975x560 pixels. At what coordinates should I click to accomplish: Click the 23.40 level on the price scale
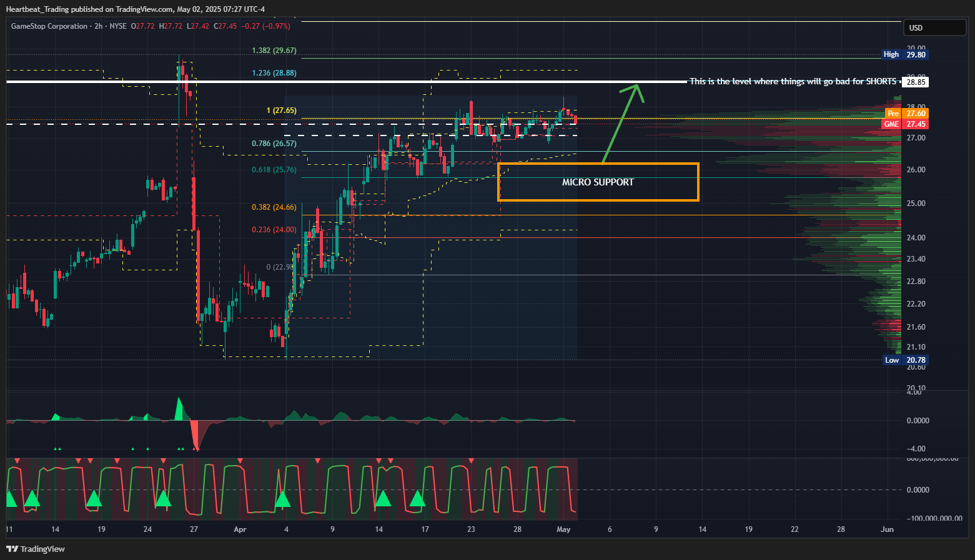tap(916, 259)
